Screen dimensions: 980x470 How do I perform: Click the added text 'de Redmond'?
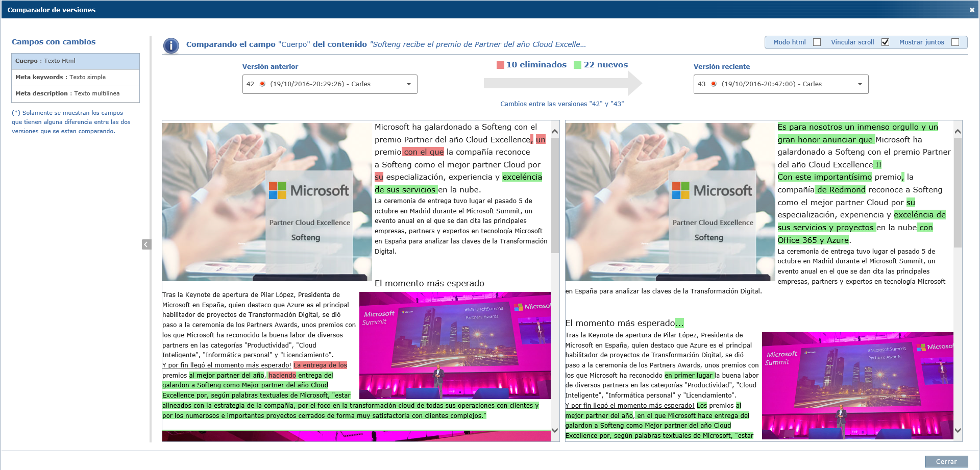pos(841,190)
